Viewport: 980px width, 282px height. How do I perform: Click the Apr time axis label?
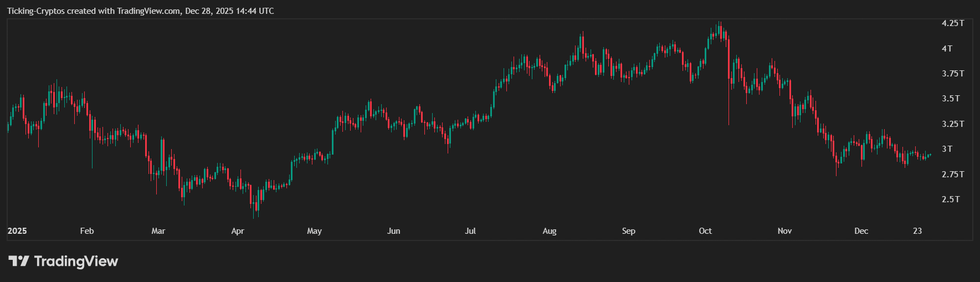click(238, 231)
